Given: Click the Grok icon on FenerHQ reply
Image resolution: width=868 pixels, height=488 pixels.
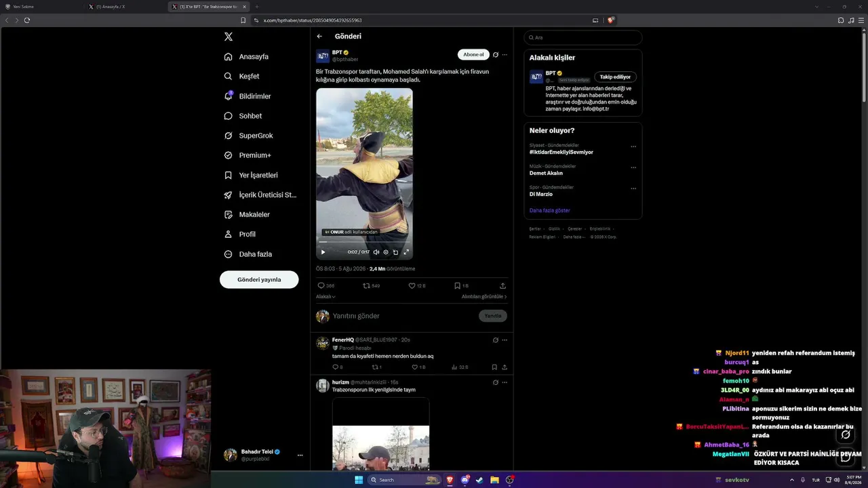Looking at the screenshot, I should pyautogui.click(x=496, y=340).
